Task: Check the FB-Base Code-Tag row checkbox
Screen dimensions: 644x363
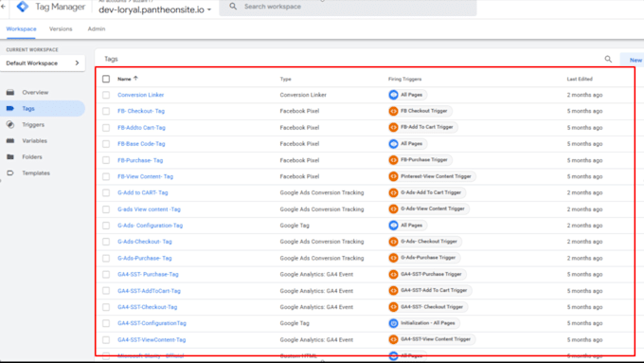Action: pos(106,144)
